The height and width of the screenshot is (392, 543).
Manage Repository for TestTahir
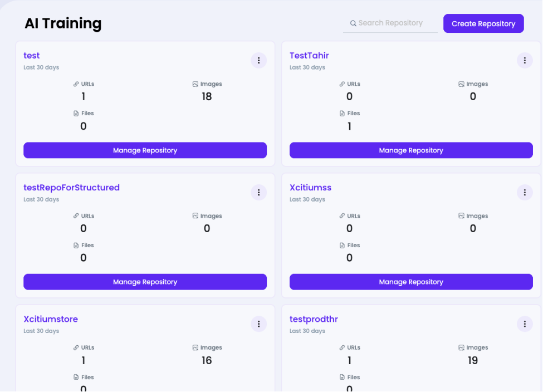click(x=411, y=150)
